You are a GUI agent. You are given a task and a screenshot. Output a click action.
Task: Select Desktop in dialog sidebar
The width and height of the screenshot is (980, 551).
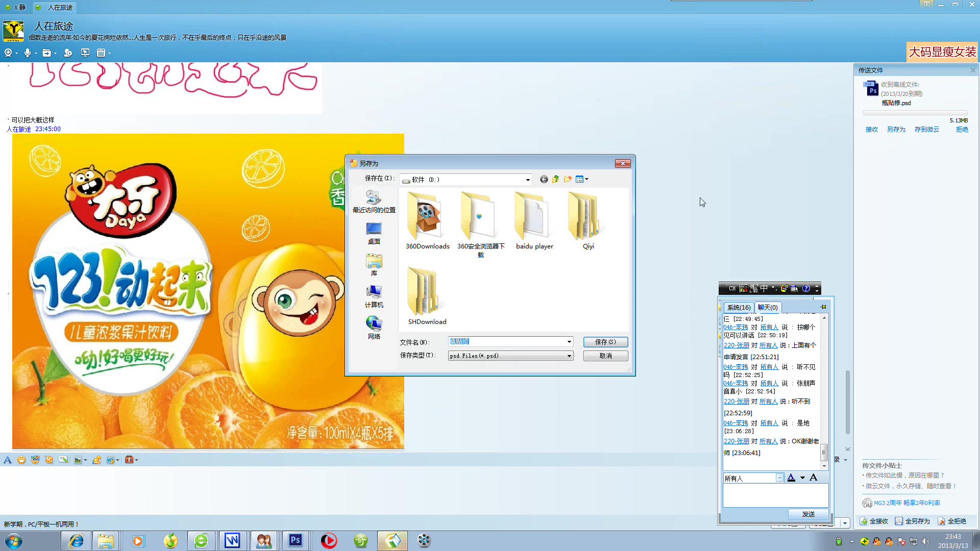tap(374, 234)
